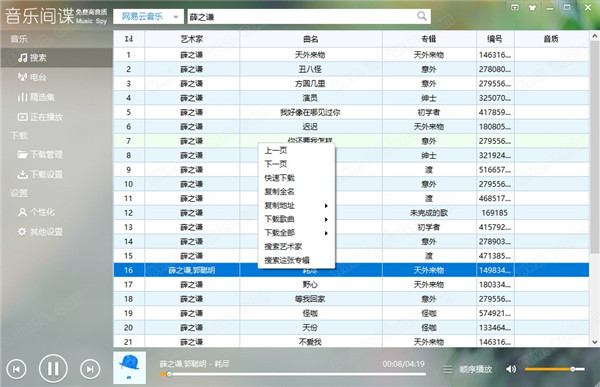Click the scrollbar down arrow
Image resolution: width=600 pixels, height=387 pixels.
coord(594,342)
